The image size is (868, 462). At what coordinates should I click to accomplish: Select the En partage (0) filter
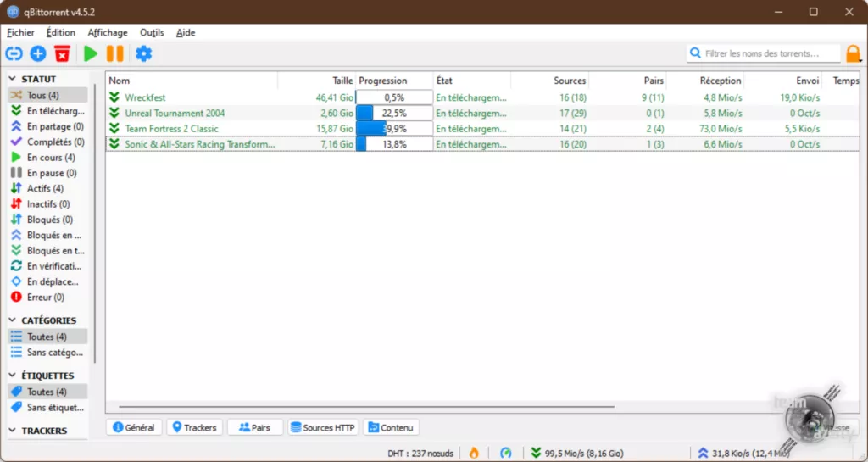(x=47, y=126)
